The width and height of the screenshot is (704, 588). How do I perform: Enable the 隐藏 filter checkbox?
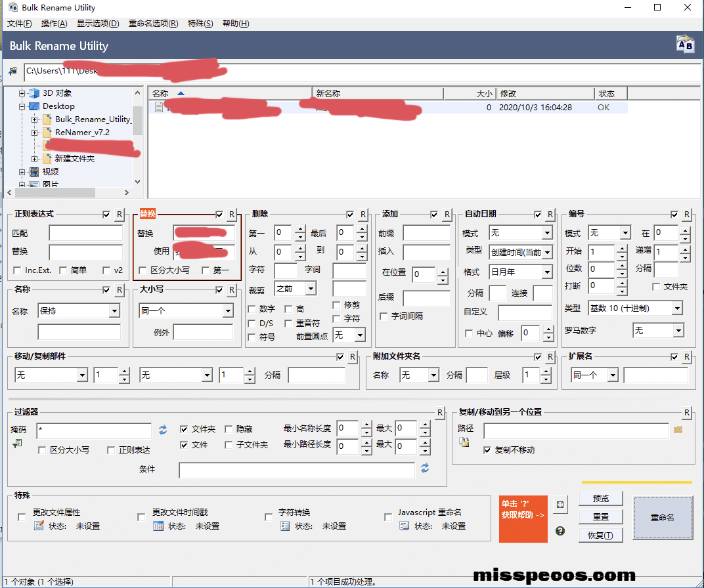(x=229, y=429)
